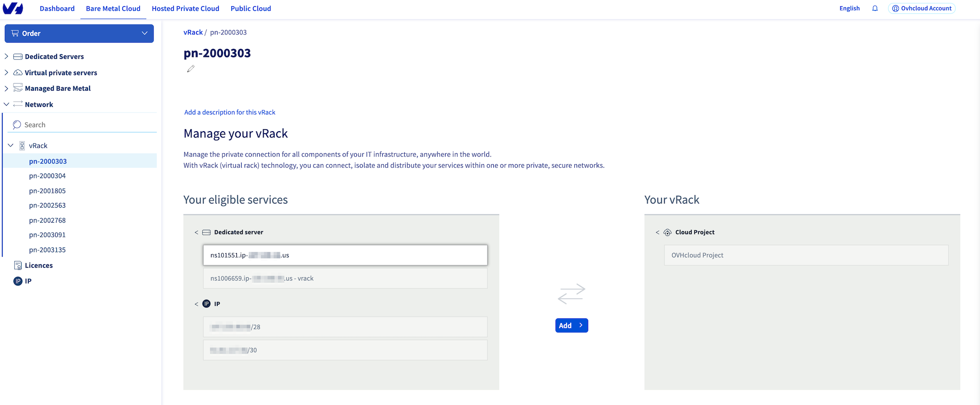Click the sidebar search magnifier icon
The height and width of the screenshot is (405, 980).
pyautogui.click(x=17, y=124)
